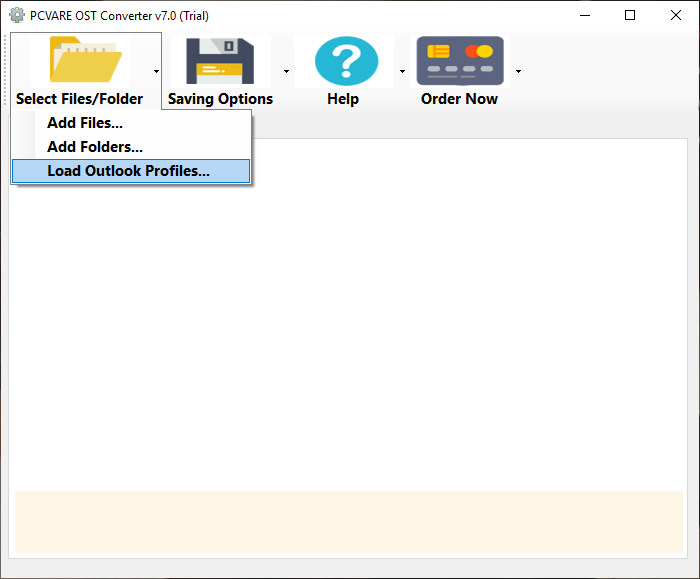700x579 pixels.
Task: Click the Order Now credit card icon
Action: click(460, 61)
